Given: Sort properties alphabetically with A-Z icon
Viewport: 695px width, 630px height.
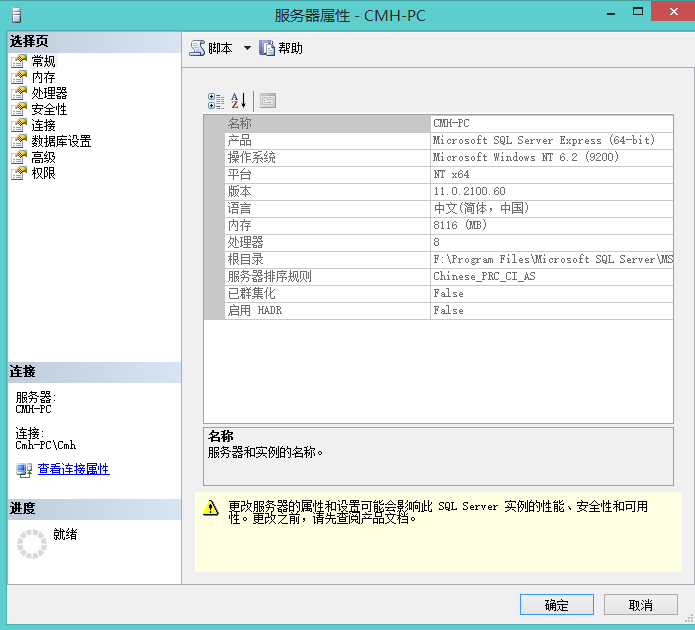Looking at the screenshot, I should coord(238,100).
